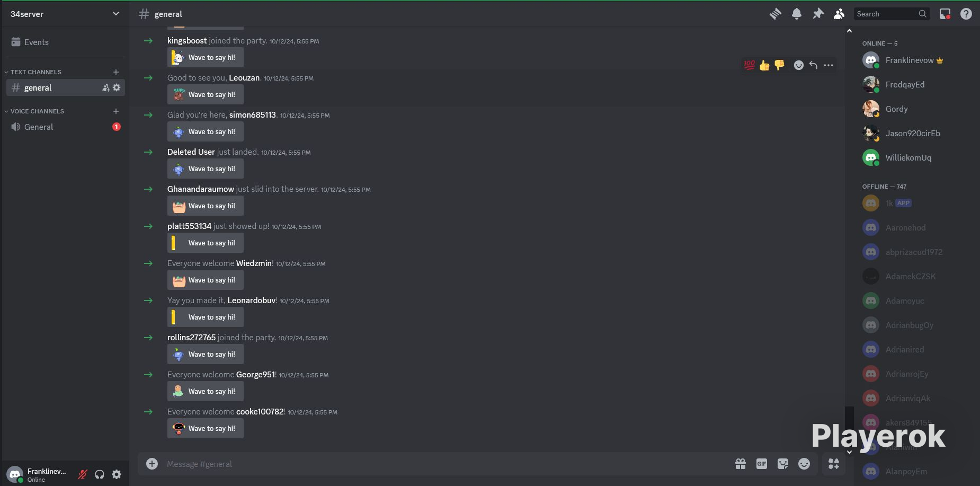Viewport: 980px width, 486px height.
Task: Collapse the Voice Channels category
Action: click(37, 111)
